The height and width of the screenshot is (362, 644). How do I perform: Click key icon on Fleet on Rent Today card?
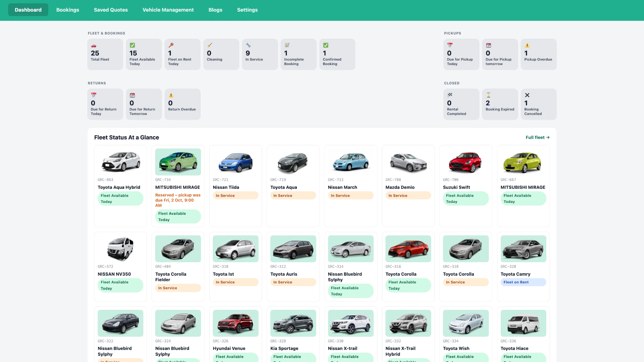coord(171,45)
